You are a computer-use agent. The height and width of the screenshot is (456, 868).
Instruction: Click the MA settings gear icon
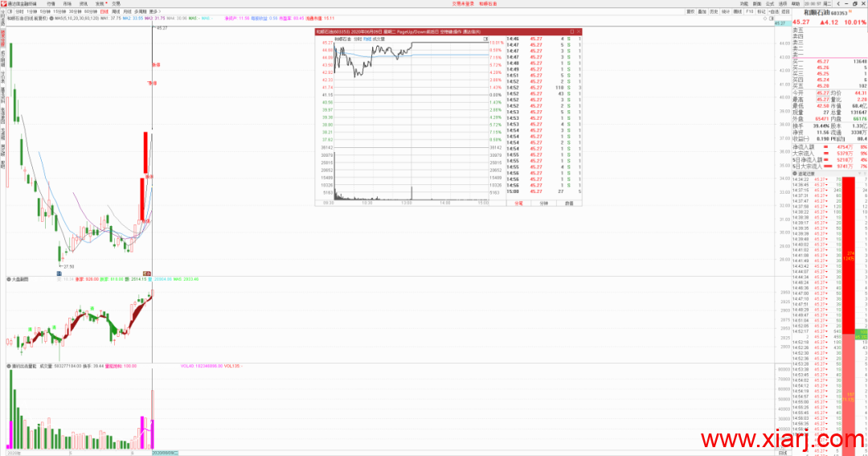click(x=51, y=18)
